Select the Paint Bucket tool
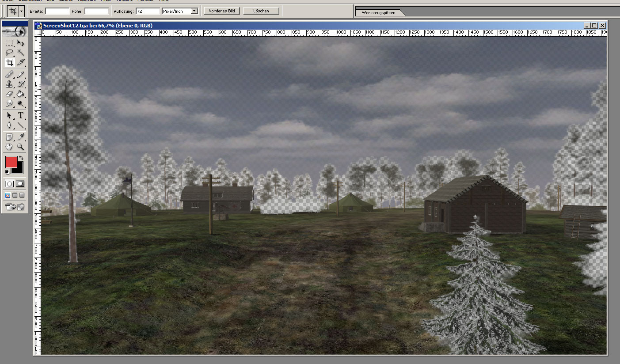Image resolution: width=620 pixels, height=364 pixels. 20,94
